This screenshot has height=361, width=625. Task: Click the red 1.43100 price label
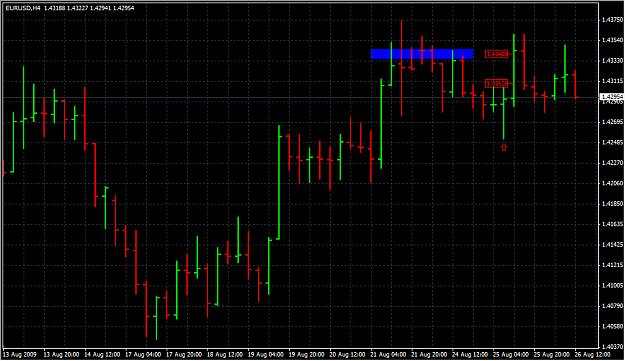497,83
